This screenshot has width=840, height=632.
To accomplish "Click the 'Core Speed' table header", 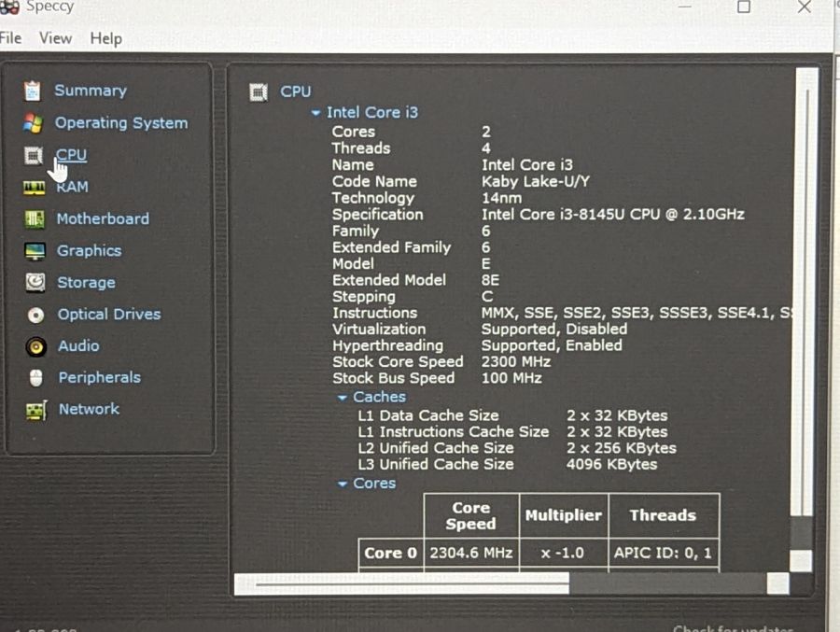I will (471, 515).
